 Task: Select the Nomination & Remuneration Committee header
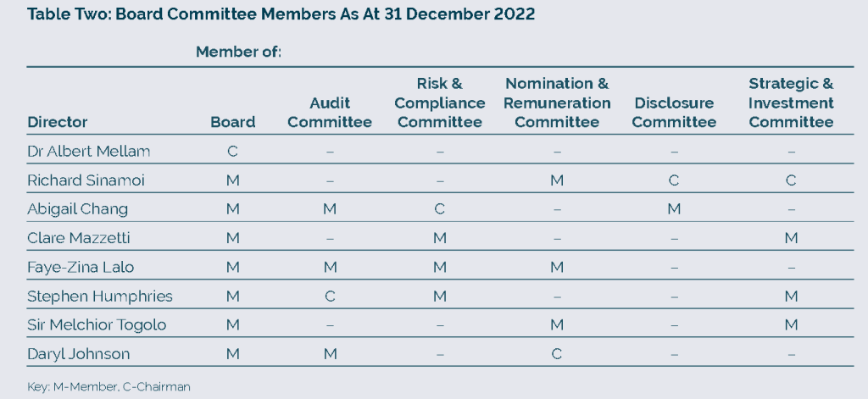[557, 103]
